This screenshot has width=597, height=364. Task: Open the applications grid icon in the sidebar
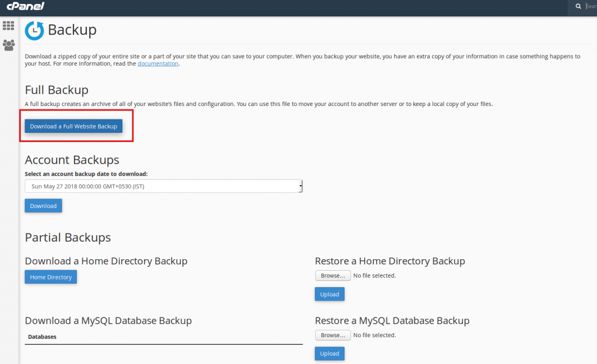coord(8,26)
